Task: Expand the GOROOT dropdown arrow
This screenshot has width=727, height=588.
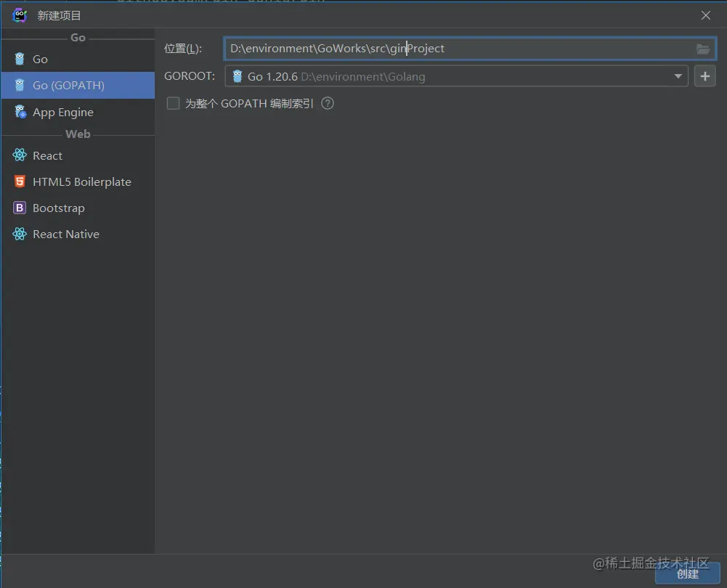Action: [x=678, y=76]
